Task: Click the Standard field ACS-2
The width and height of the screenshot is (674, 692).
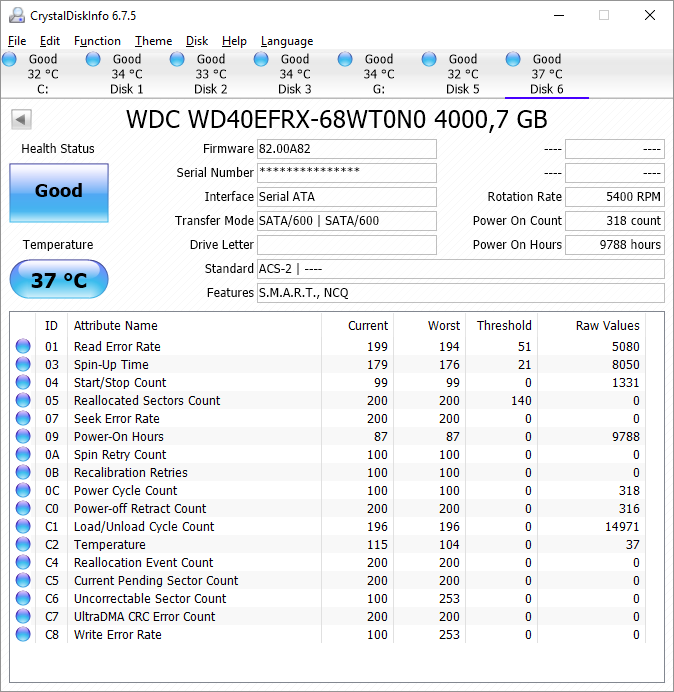Action: (x=461, y=269)
